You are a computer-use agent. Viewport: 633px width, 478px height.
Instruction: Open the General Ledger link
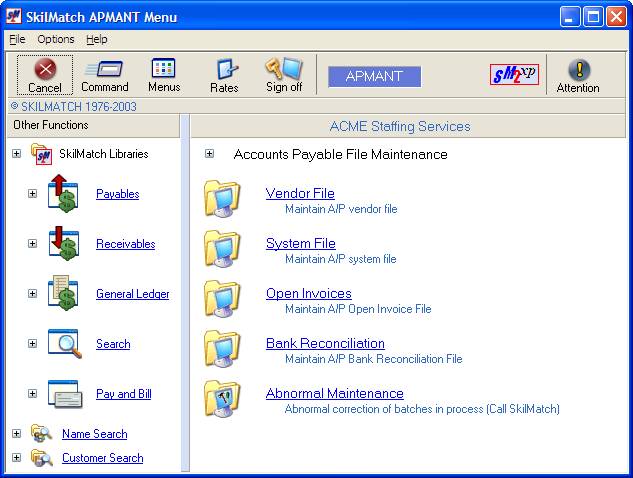click(132, 294)
